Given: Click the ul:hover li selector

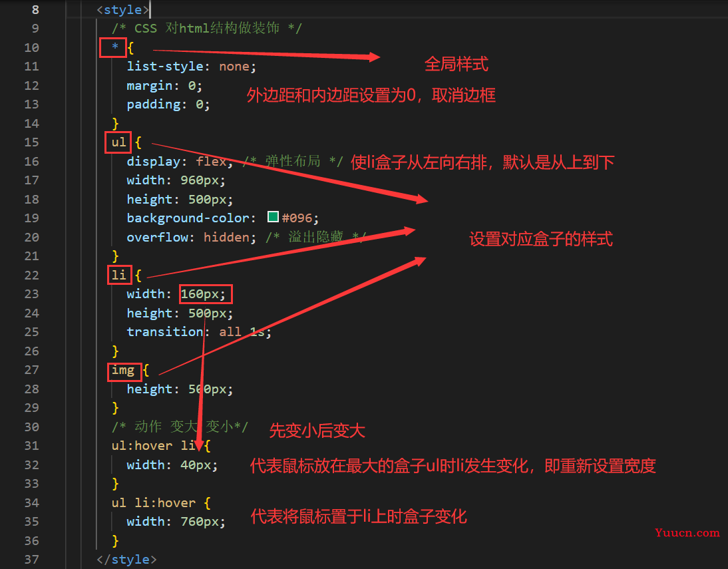Looking at the screenshot, I should coord(154,445).
